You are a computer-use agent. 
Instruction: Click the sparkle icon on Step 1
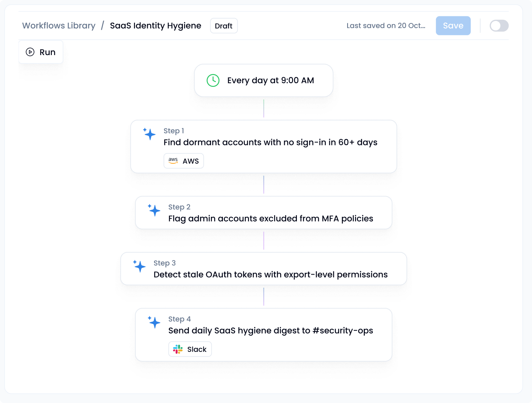[149, 134]
